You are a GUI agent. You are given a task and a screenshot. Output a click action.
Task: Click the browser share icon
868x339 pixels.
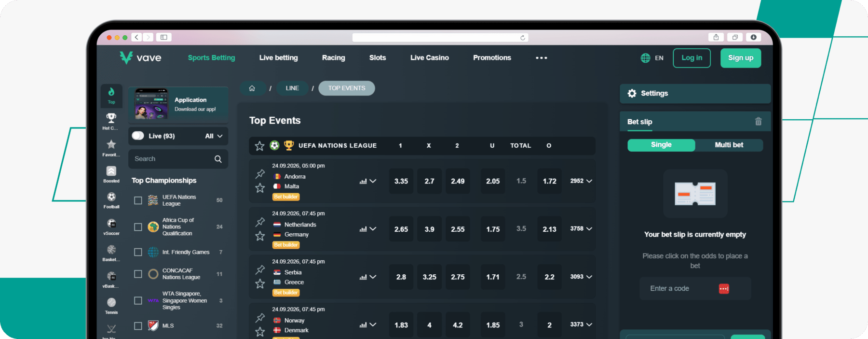point(716,37)
